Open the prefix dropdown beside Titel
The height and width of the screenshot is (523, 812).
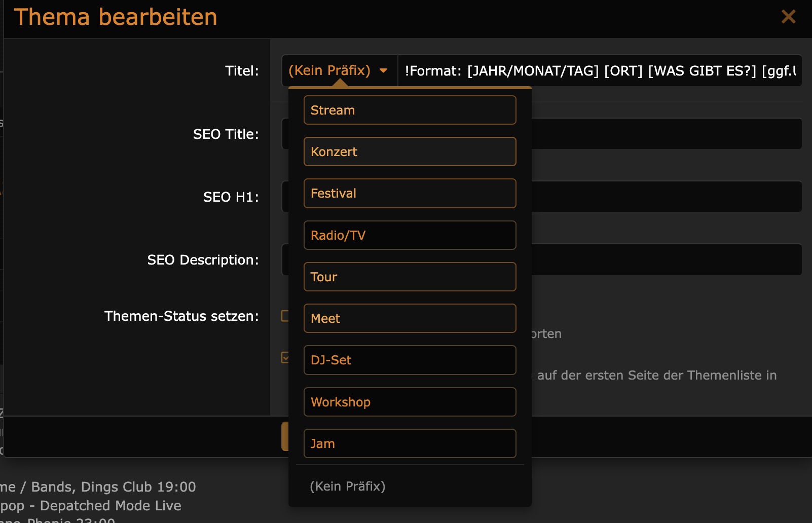pyautogui.click(x=339, y=70)
